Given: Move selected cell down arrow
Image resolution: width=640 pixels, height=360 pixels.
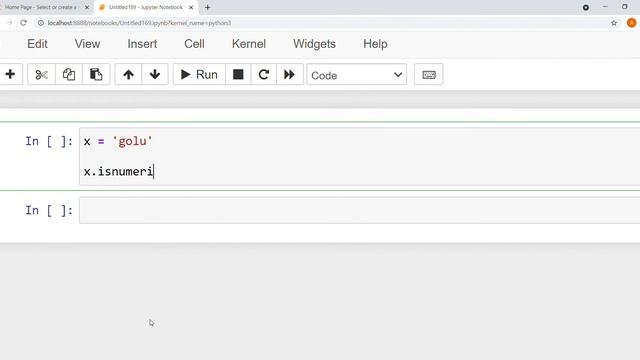Looking at the screenshot, I should (x=155, y=74).
